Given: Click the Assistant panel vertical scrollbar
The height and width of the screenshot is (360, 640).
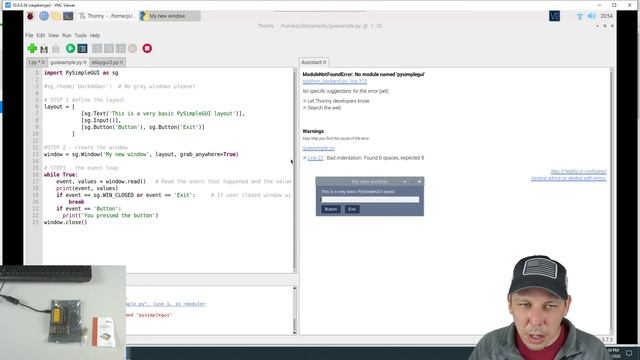Looking at the screenshot, I should coord(611,200).
